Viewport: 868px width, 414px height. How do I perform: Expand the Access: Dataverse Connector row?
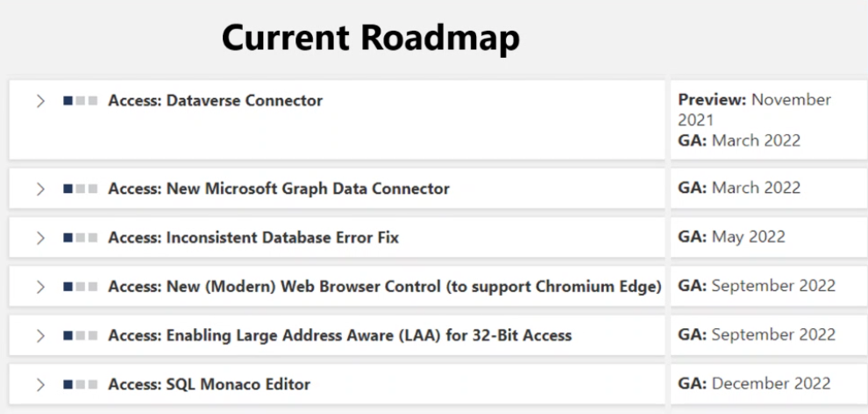click(x=40, y=101)
